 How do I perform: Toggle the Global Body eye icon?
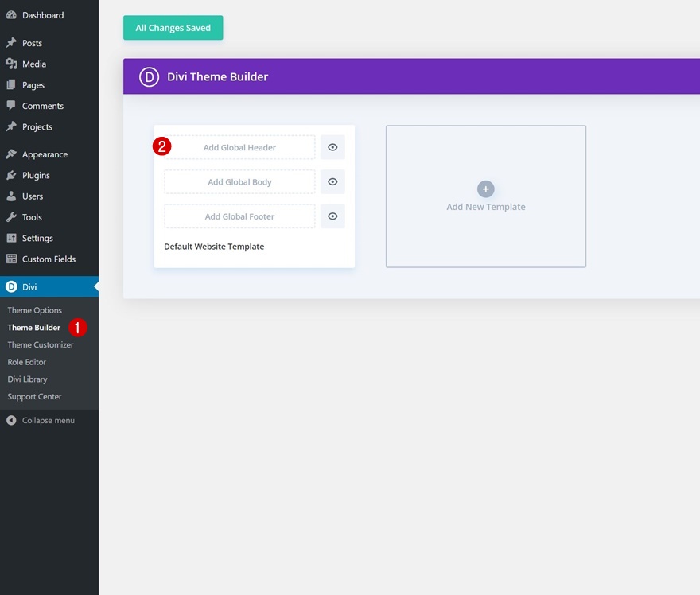pyautogui.click(x=332, y=181)
